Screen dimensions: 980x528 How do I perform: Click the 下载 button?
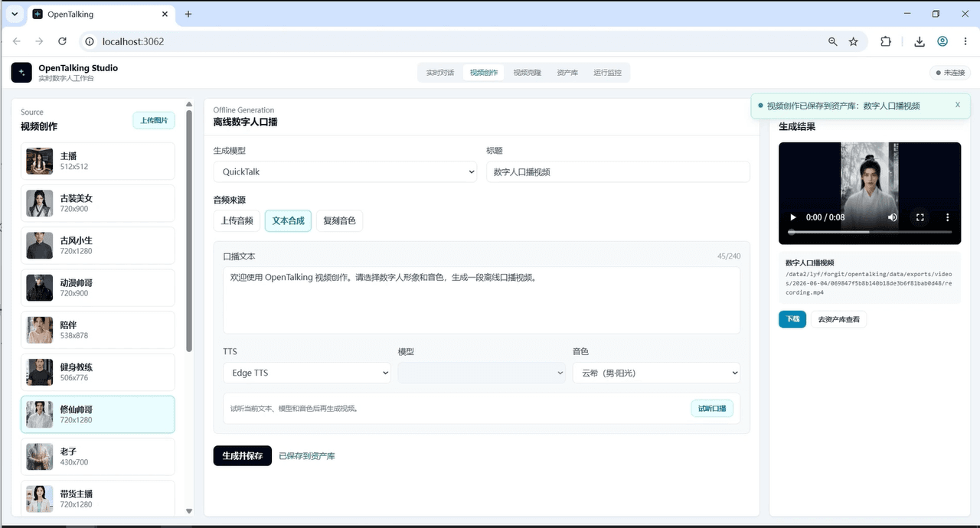point(792,319)
